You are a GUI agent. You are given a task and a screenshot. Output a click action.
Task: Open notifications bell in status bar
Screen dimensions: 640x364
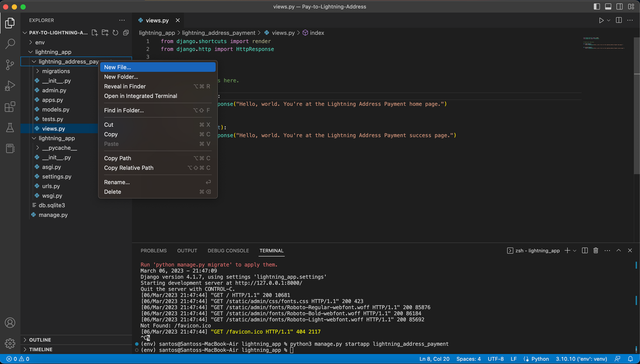click(630, 359)
